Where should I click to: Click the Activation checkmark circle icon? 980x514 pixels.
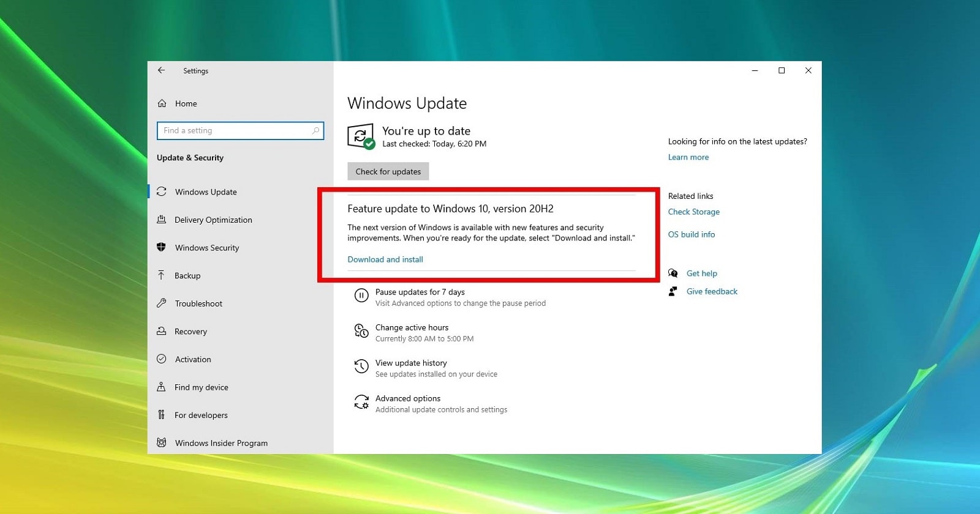pyautogui.click(x=162, y=359)
